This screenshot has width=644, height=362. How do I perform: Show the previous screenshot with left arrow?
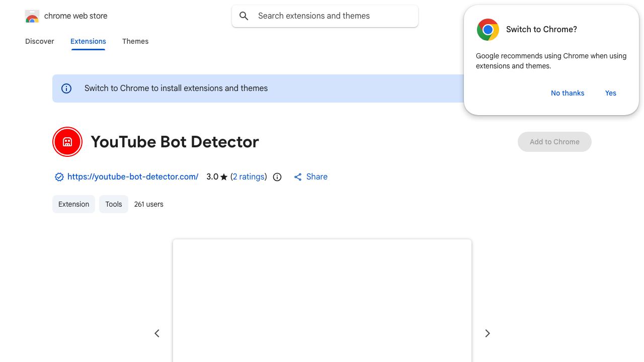click(x=157, y=333)
